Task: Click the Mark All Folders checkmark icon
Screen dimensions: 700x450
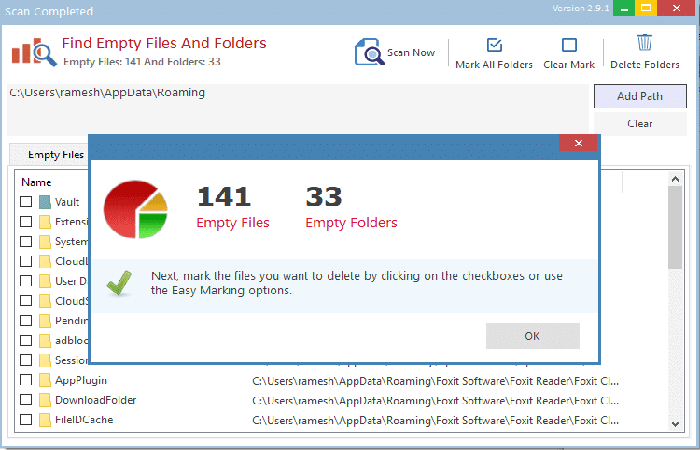Action: coord(494,45)
